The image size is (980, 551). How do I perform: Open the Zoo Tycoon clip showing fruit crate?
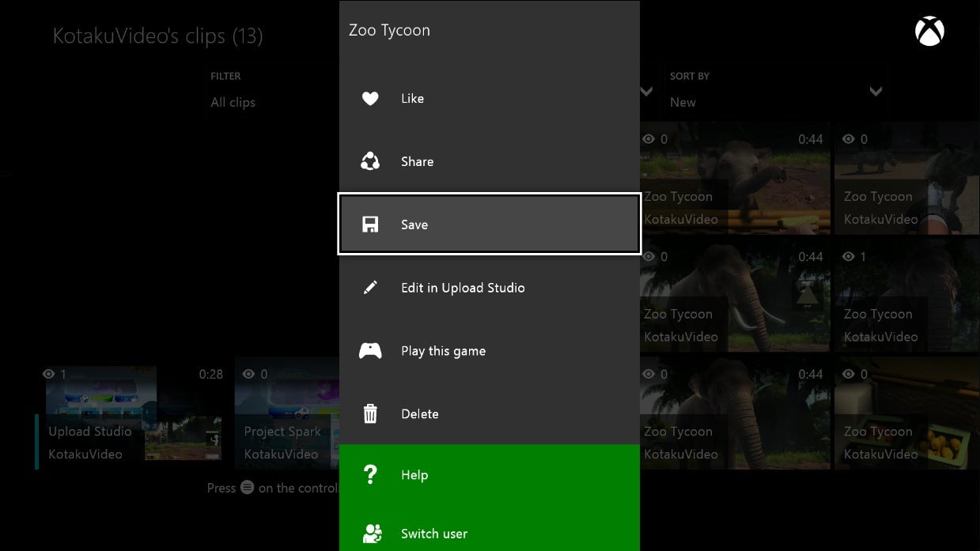[x=905, y=414]
